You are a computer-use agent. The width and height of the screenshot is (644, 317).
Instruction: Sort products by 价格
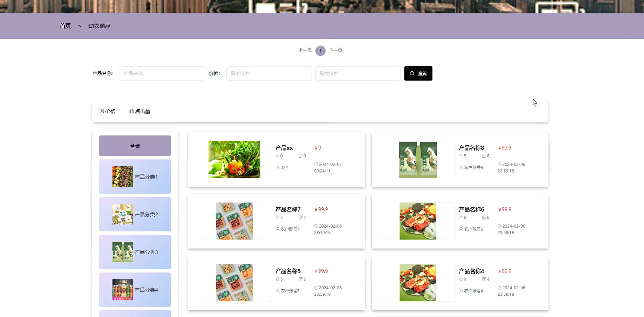click(107, 111)
